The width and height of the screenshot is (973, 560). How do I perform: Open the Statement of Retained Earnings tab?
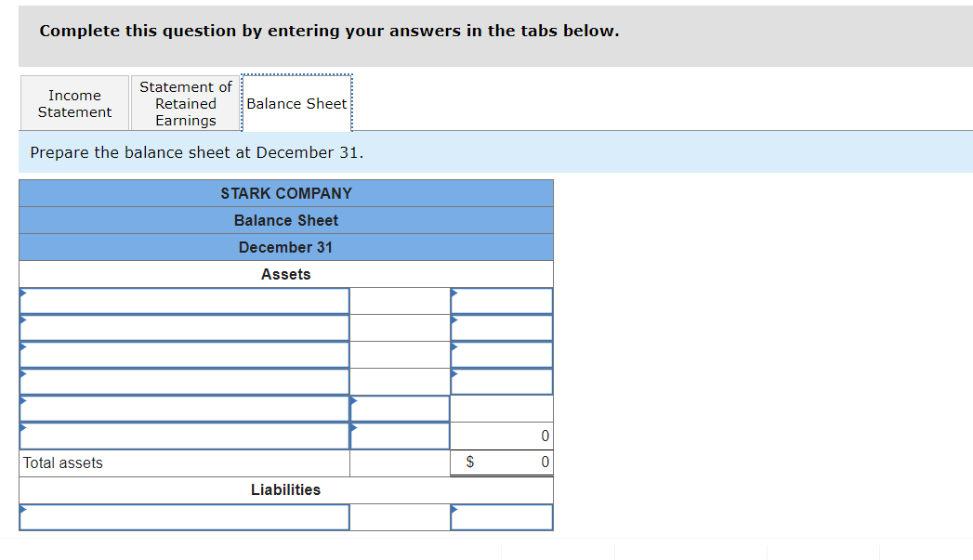click(x=185, y=103)
